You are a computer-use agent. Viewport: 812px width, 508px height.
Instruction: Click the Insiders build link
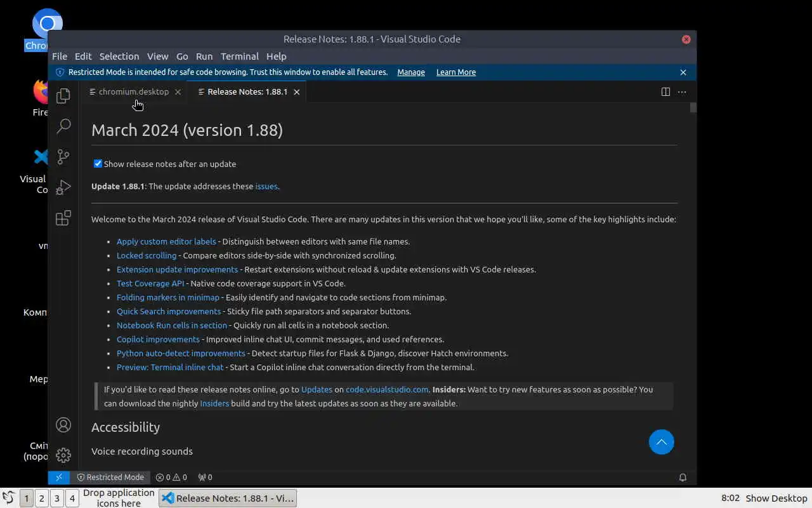tap(214, 403)
